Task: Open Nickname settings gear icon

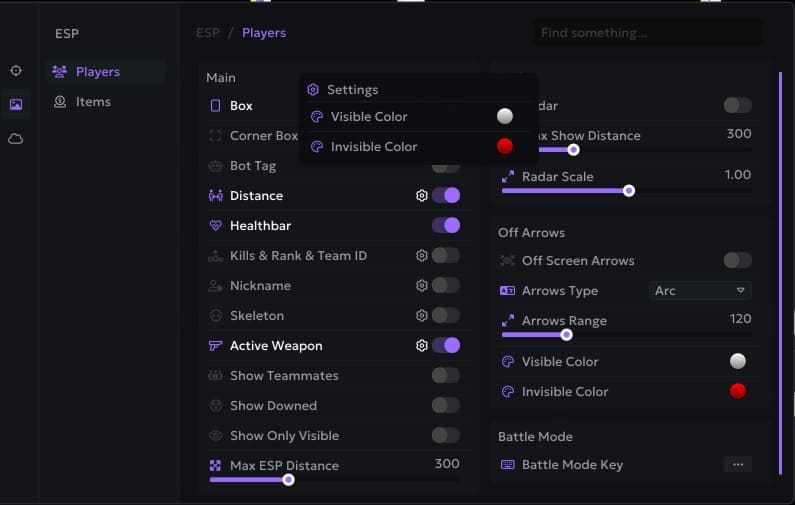Action: pos(422,286)
